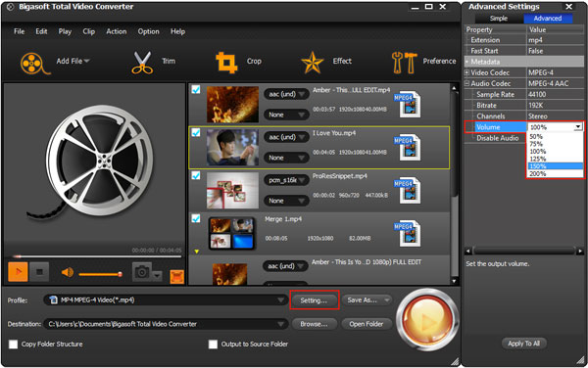Open the Edit menu
The width and height of the screenshot is (588, 368).
click(41, 31)
